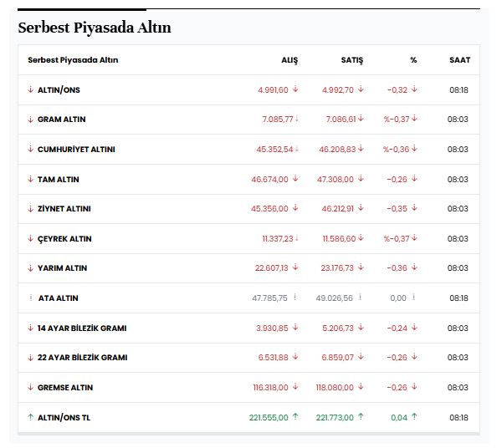Viewport: 502px width, 448px height.
Task: Click the green arrow after ALTIN/ONS TL sell price
Action: click(x=361, y=417)
